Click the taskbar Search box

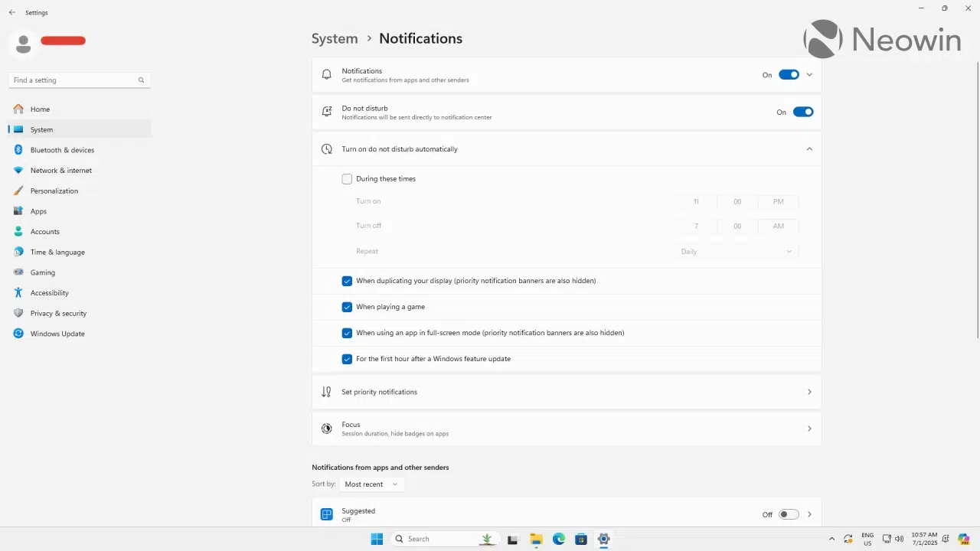click(x=446, y=539)
